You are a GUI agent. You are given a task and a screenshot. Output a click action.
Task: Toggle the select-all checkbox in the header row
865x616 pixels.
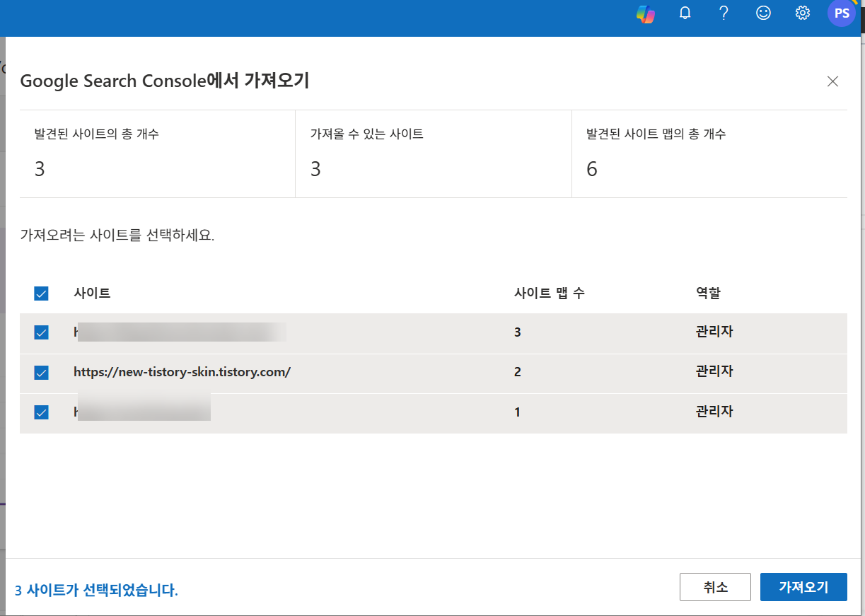click(41, 294)
